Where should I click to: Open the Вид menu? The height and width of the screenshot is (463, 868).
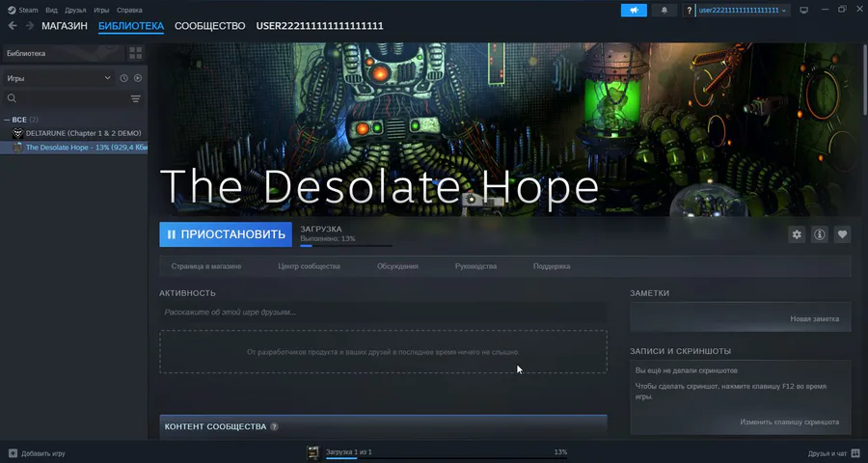51,10
